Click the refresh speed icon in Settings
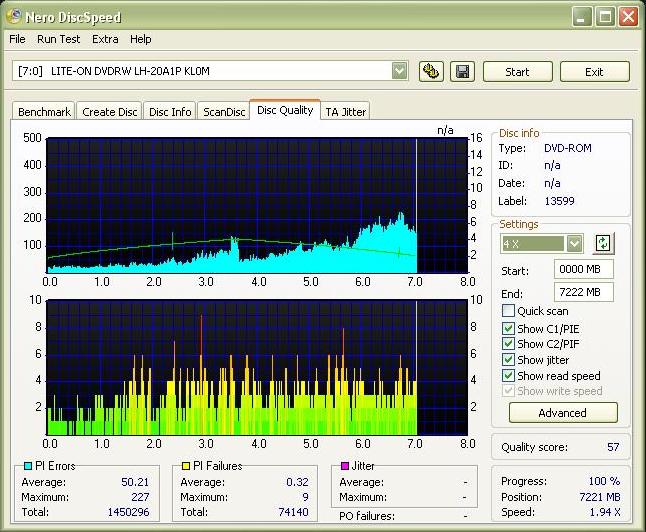 point(603,243)
